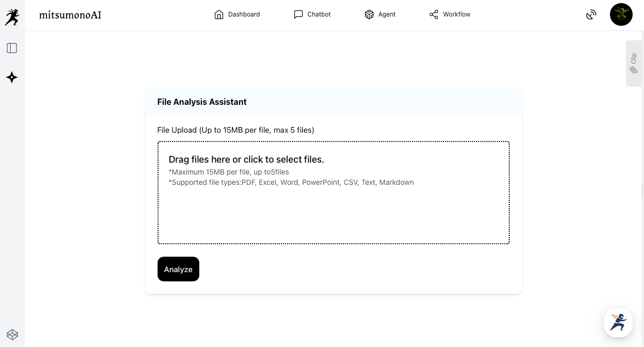Click the paperclip icon on Clip tab
Screen dimensions: 644x347
click(x=634, y=70)
